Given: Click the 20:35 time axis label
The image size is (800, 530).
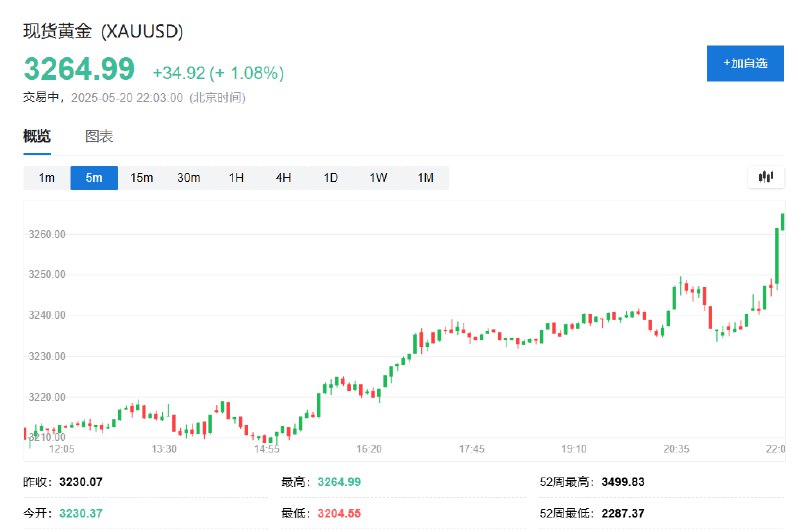Looking at the screenshot, I should pos(676,449).
